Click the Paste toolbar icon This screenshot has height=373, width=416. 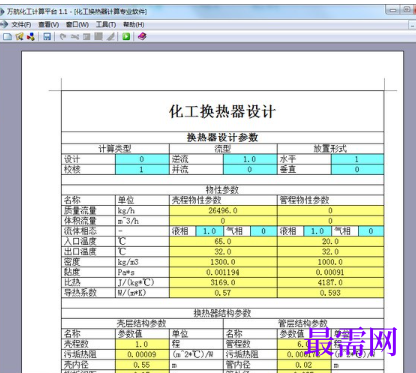click(98, 37)
